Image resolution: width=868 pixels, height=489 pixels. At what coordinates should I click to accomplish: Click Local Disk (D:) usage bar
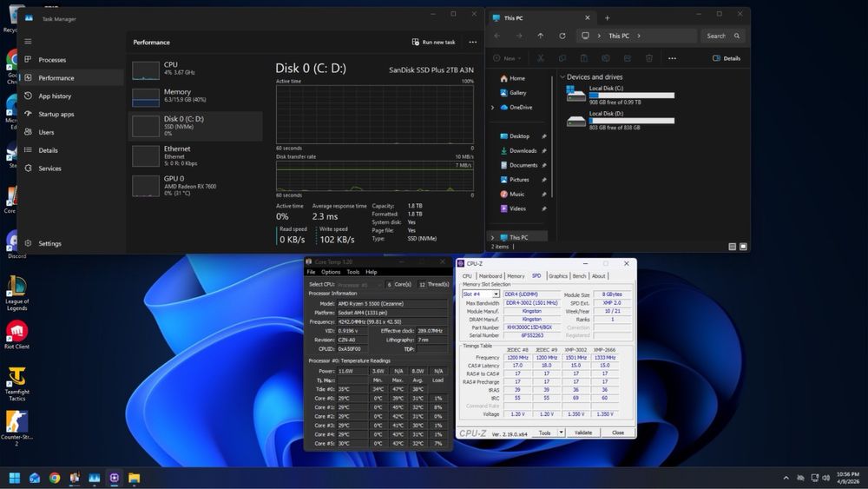click(x=632, y=121)
